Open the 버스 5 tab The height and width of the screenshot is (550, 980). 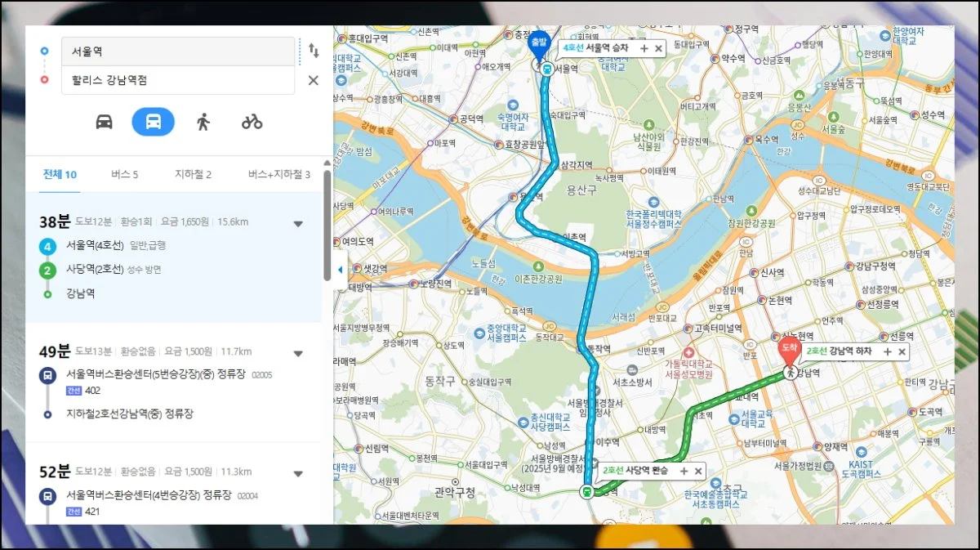pos(125,174)
